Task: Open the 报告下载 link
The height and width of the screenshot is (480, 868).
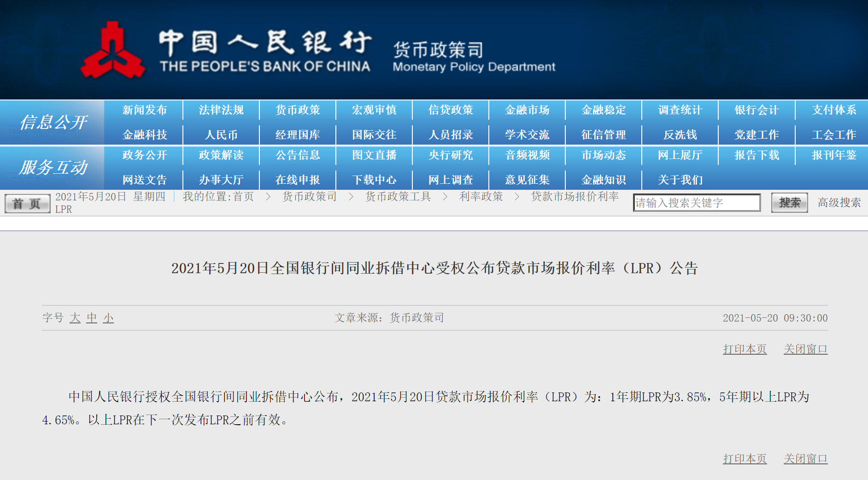Action: [x=757, y=155]
